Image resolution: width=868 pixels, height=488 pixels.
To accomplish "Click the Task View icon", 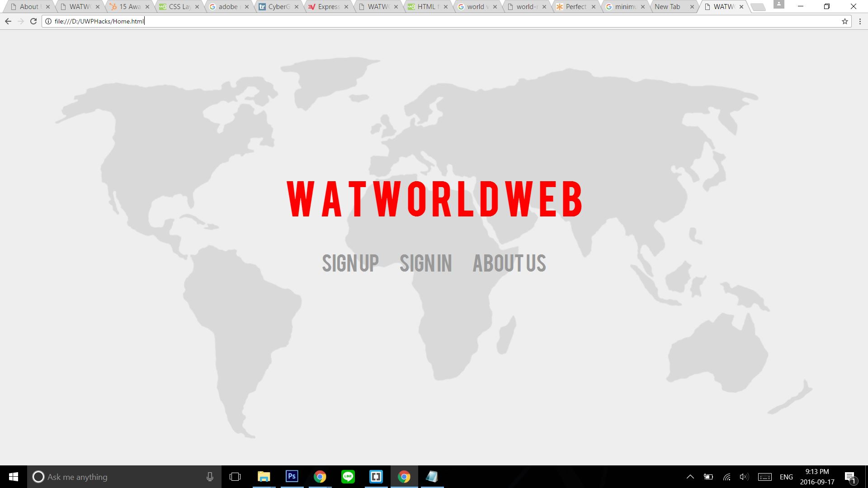I will [235, 477].
